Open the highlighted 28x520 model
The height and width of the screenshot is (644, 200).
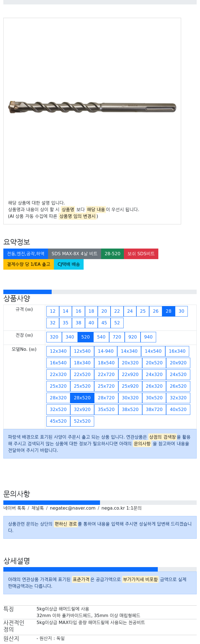point(82,398)
